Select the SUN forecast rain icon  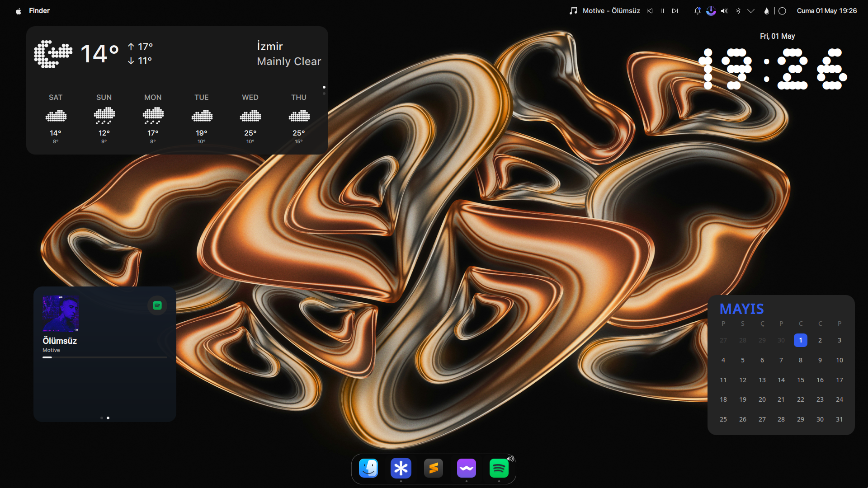click(104, 116)
